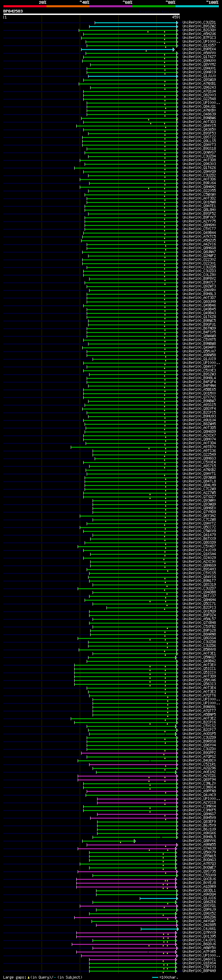Select the UniRef100_O74639 label
Image resolution: width=222 pixels, height=980 pixels.
[x=199, y=848]
